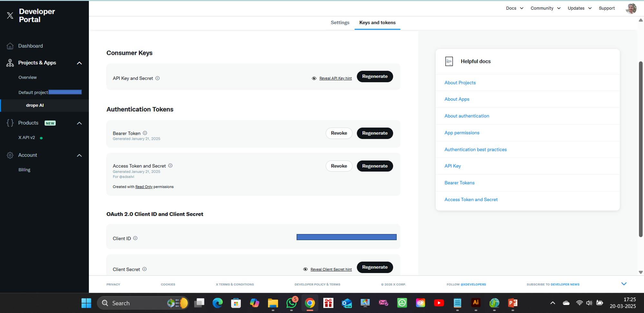Click info icon beside API Key and Secret
This screenshot has width=644, height=313.
[157, 78]
